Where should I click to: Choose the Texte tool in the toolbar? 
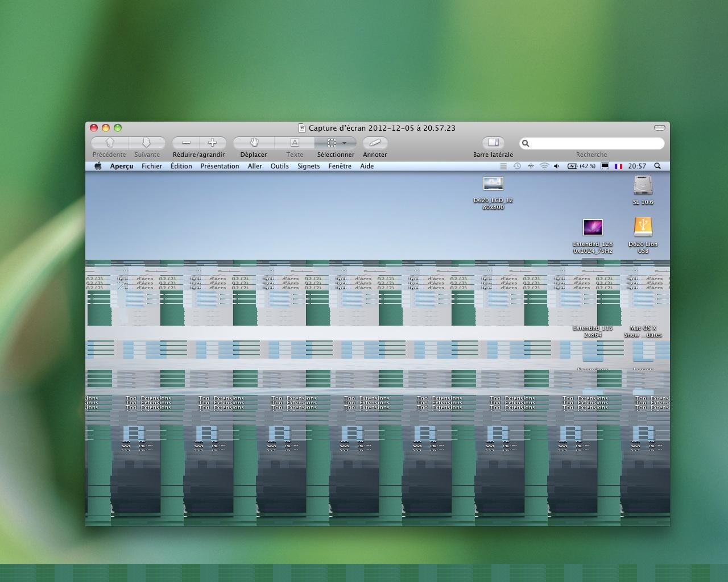[295, 143]
